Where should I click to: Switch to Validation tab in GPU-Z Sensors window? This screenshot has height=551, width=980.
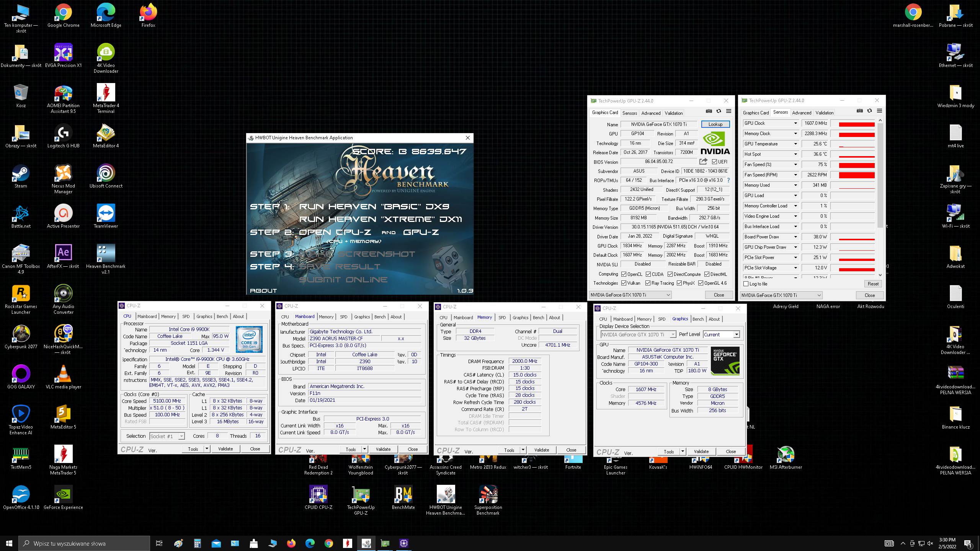pyautogui.click(x=824, y=112)
